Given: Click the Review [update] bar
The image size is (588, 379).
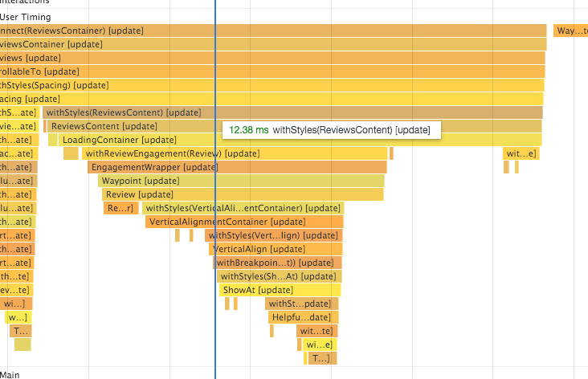Looking at the screenshot, I should [x=243, y=194].
